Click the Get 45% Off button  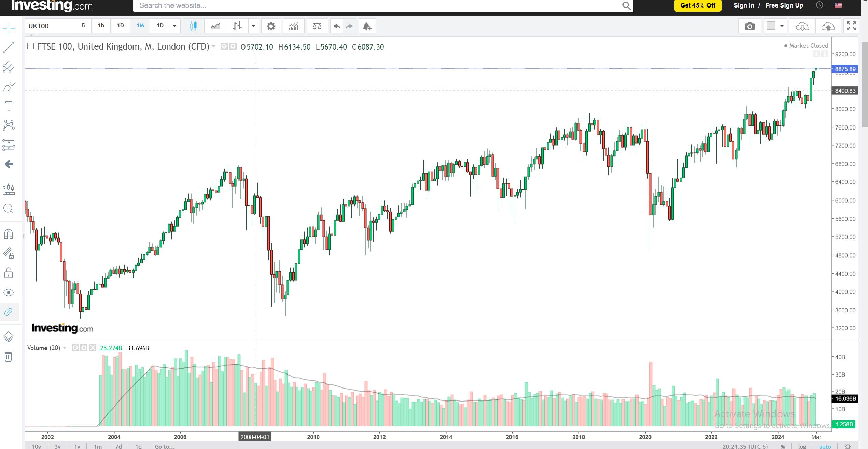pyautogui.click(x=698, y=5)
